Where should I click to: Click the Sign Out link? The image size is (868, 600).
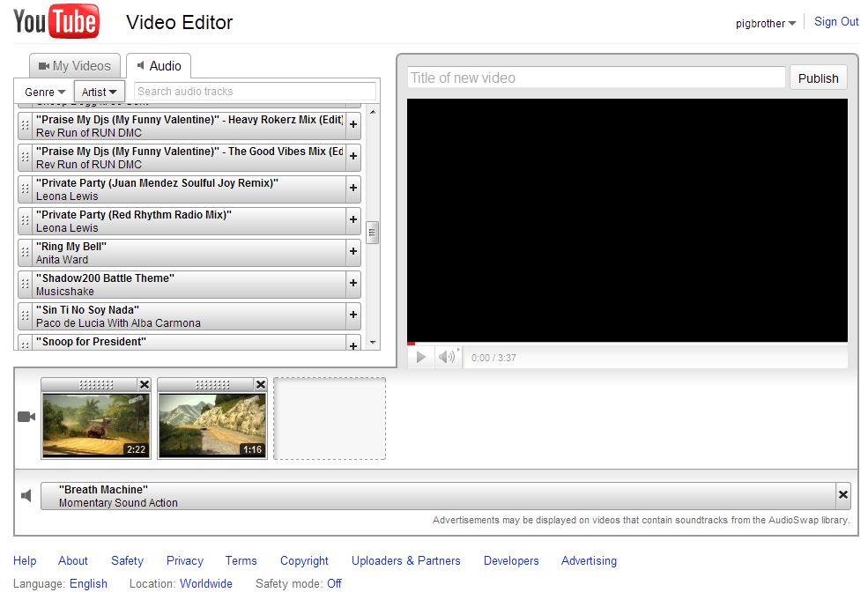(x=836, y=22)
